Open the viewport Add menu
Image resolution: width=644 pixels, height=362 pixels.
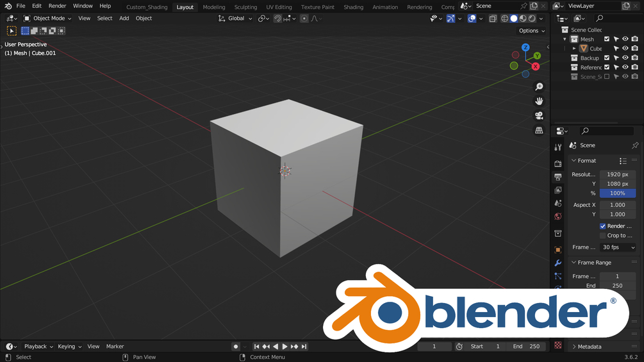124,19
